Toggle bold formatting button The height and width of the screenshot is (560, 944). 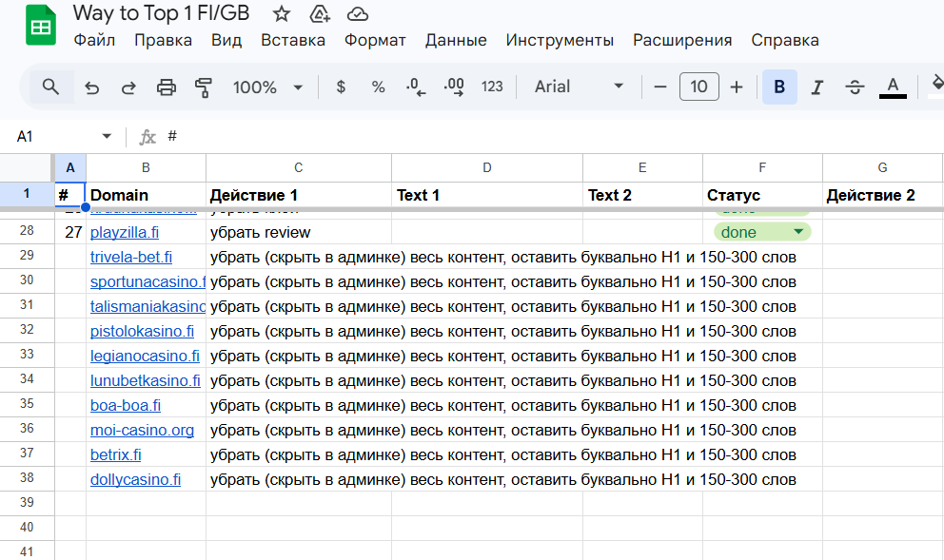click(x=779, y=87)
